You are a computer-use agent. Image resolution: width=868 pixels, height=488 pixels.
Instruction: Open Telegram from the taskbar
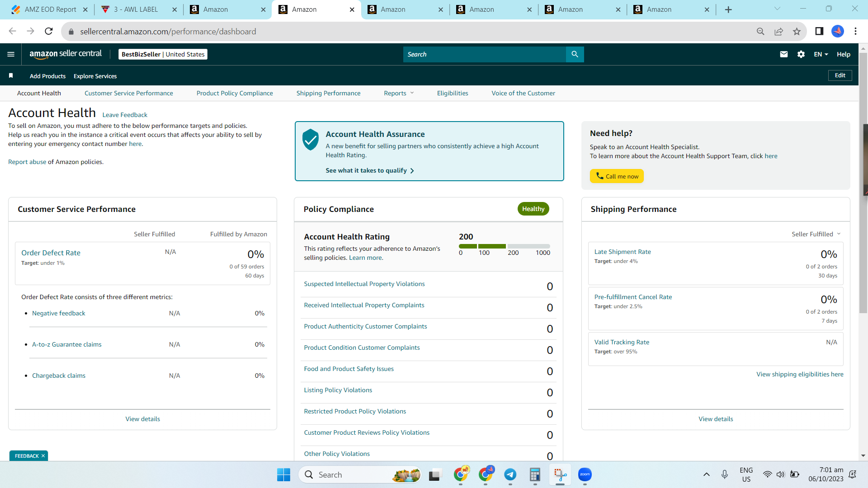tap(510, 474)
